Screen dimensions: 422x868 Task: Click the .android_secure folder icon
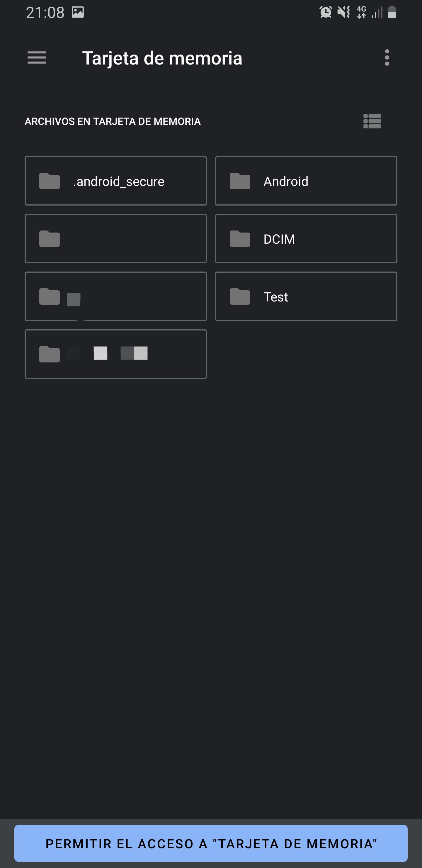tap(49, 181)
